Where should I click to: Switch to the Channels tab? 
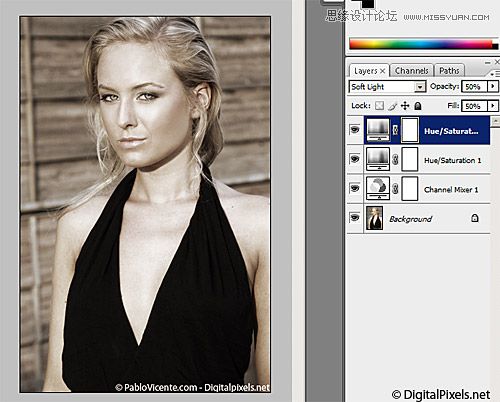click(412, 71)
